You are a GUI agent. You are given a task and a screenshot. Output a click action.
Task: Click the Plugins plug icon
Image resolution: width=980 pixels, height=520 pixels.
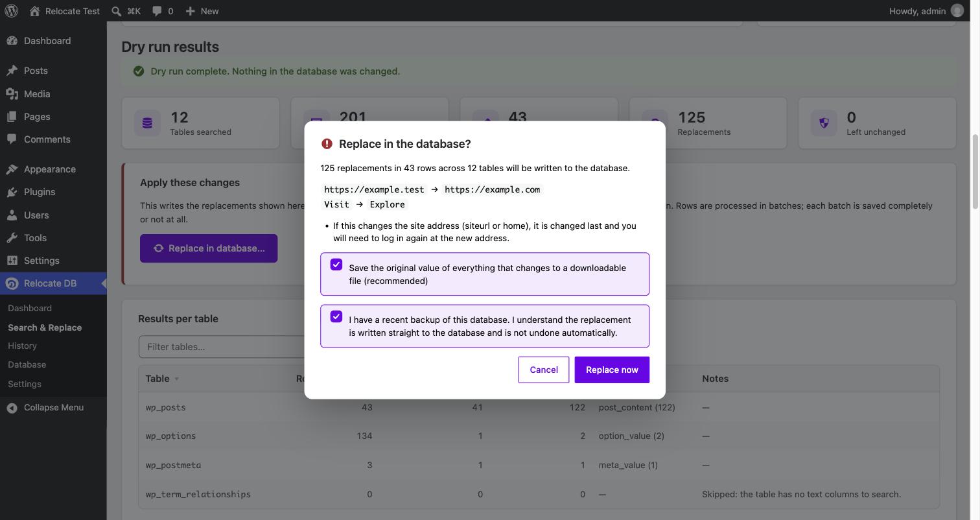[12, 192]
